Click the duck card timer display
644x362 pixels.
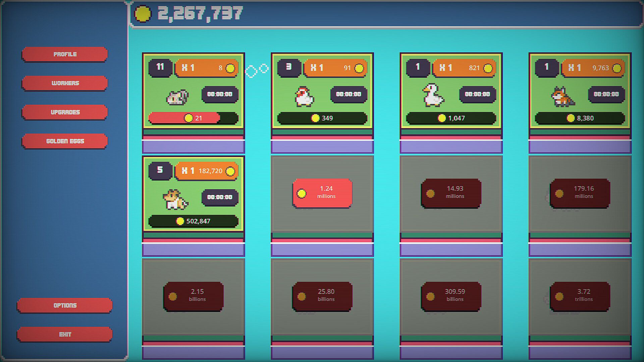(478, 94)
